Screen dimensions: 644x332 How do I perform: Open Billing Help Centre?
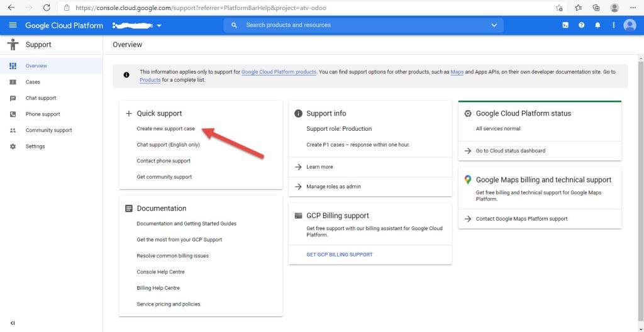[158, 288]
